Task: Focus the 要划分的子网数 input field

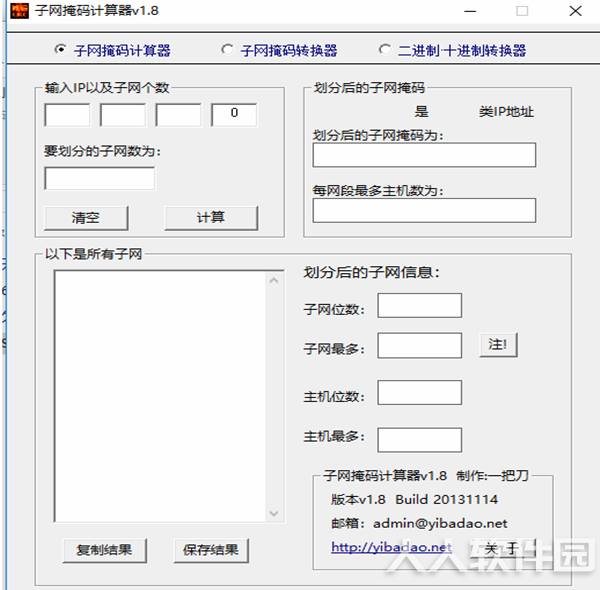Action: click(x=100, y=178)
